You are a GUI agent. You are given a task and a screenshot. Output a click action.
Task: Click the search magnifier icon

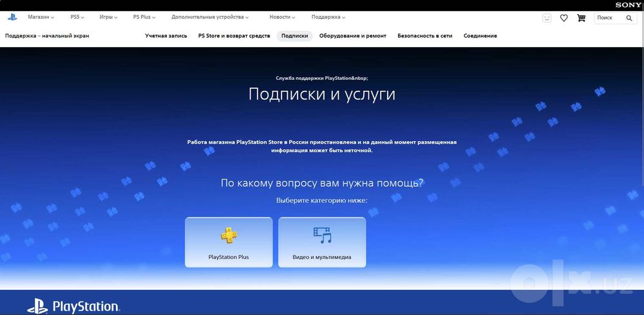[x=629, y=18]
